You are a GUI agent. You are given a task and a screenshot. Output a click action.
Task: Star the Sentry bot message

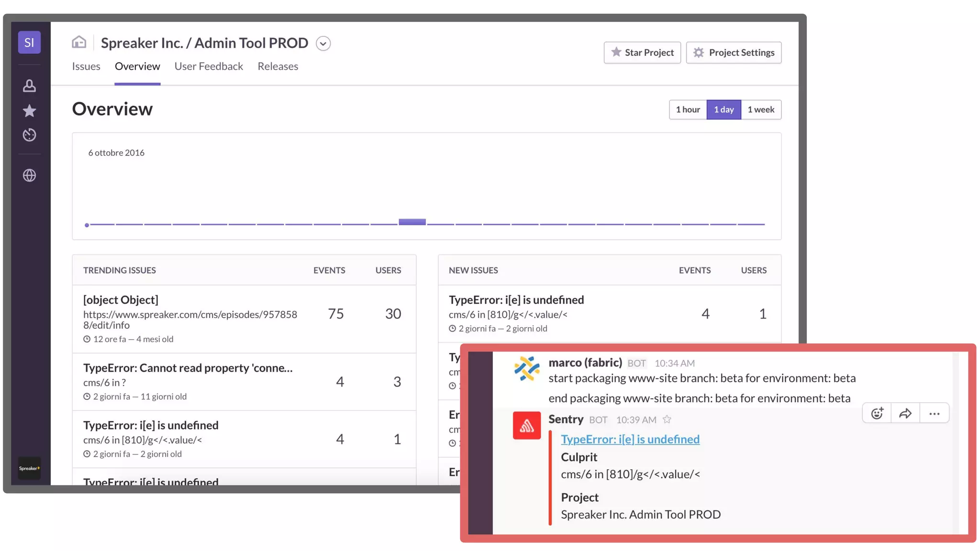click(667, 420)
